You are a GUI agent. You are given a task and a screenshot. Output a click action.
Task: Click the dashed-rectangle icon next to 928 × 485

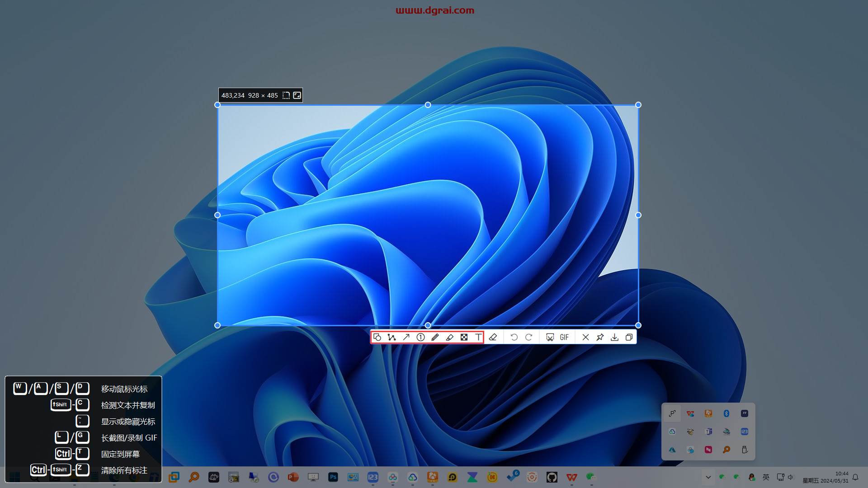[x=286, y=95]
